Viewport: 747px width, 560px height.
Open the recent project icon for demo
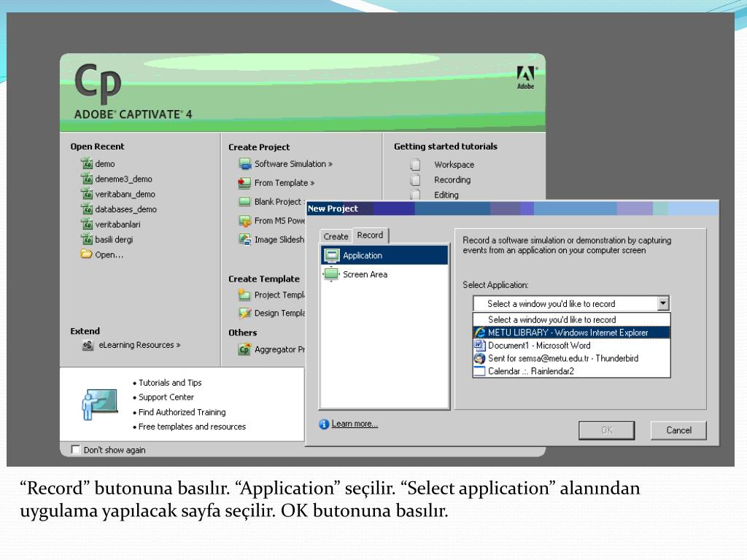(x=87, y=164)
